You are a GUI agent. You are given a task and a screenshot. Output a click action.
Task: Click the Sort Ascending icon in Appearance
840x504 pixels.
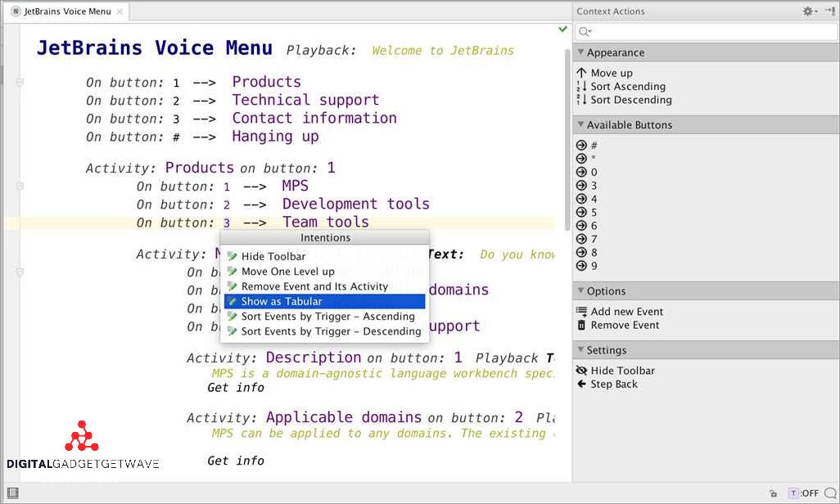tap(582, 86)
